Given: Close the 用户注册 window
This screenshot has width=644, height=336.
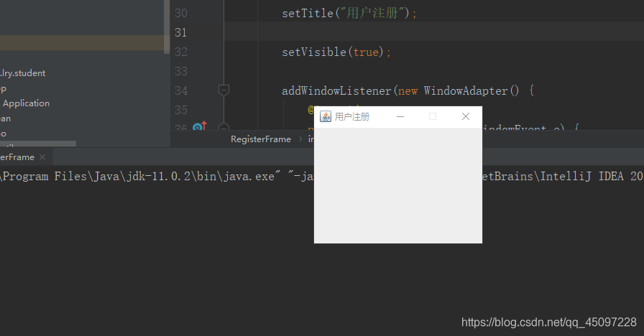Looking at the screenshot, I should 465,116.
